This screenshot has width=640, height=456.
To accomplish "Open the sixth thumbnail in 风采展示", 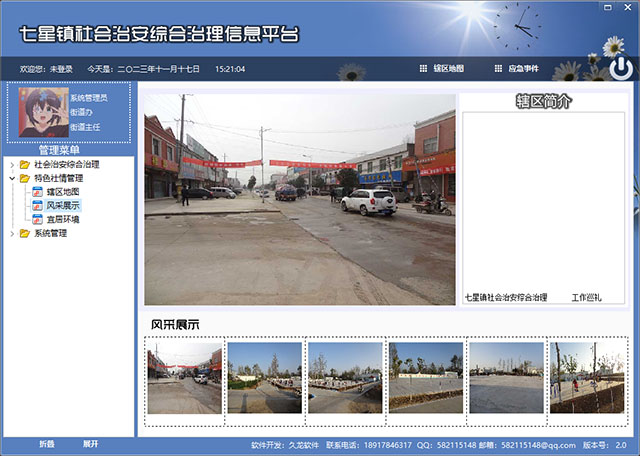I will click(x=587, y=378).
